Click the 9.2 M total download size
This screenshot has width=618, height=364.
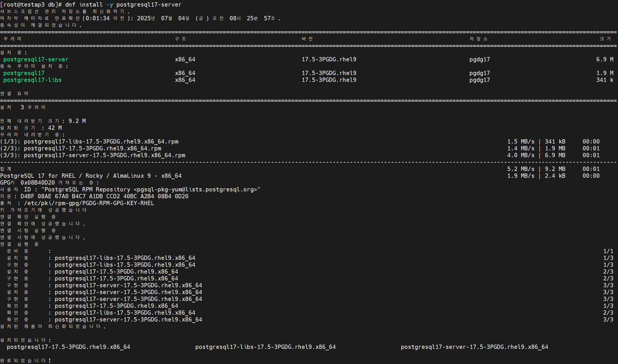(77, 121)
